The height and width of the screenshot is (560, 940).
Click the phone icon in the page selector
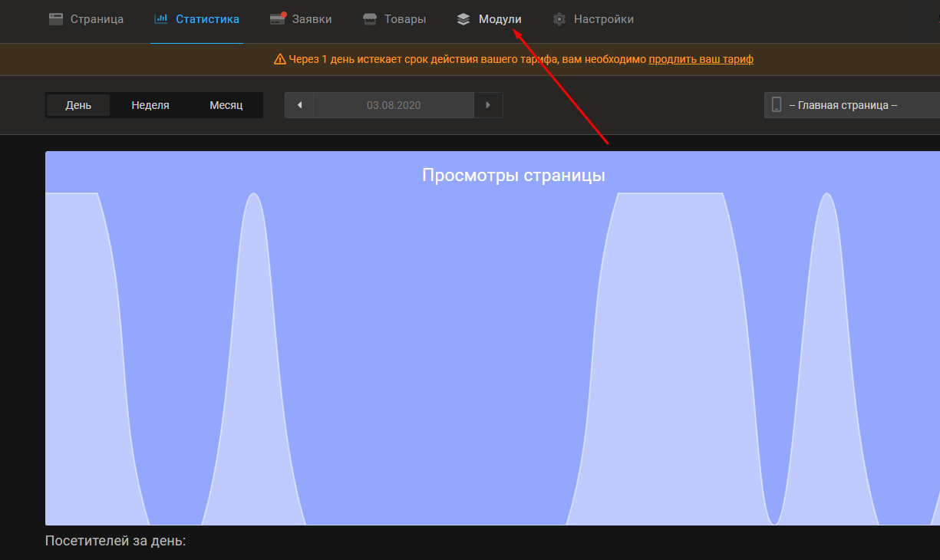777,105
